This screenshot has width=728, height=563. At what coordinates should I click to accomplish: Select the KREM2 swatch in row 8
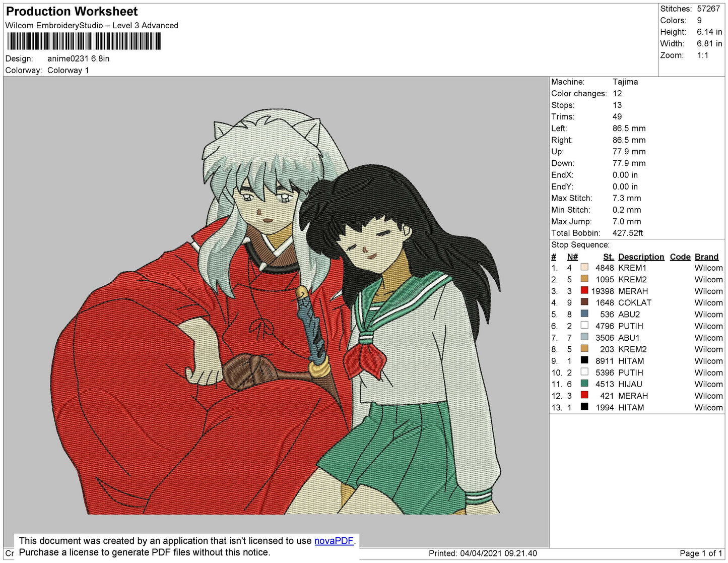584,348
